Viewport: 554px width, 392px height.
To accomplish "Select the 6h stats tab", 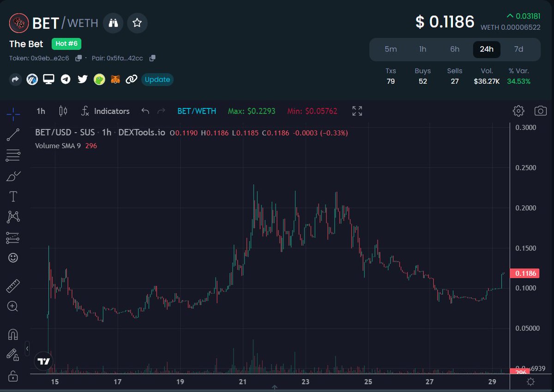I will (x=455, y=49).
